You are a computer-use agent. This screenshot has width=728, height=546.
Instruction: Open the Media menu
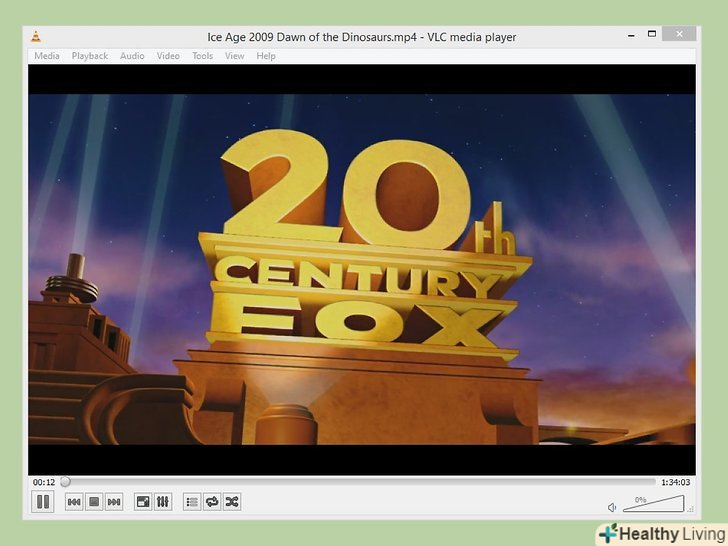coord(47,56)
